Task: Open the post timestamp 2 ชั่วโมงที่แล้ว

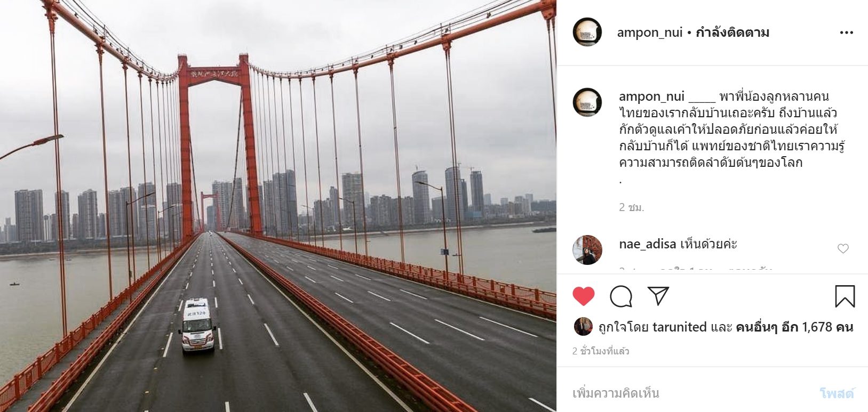Action: [601, 351]
